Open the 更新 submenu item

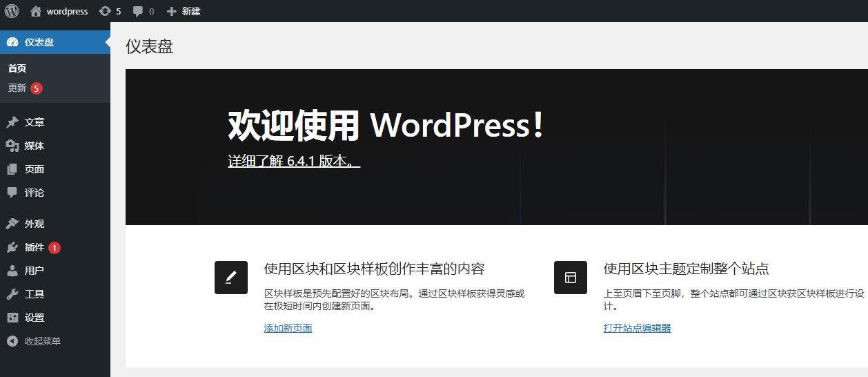tap(17, 88)
